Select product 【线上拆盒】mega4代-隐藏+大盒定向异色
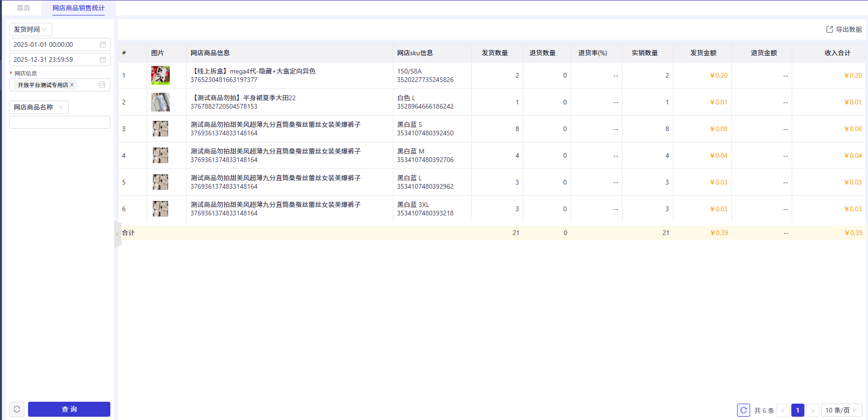 point(253,71)
